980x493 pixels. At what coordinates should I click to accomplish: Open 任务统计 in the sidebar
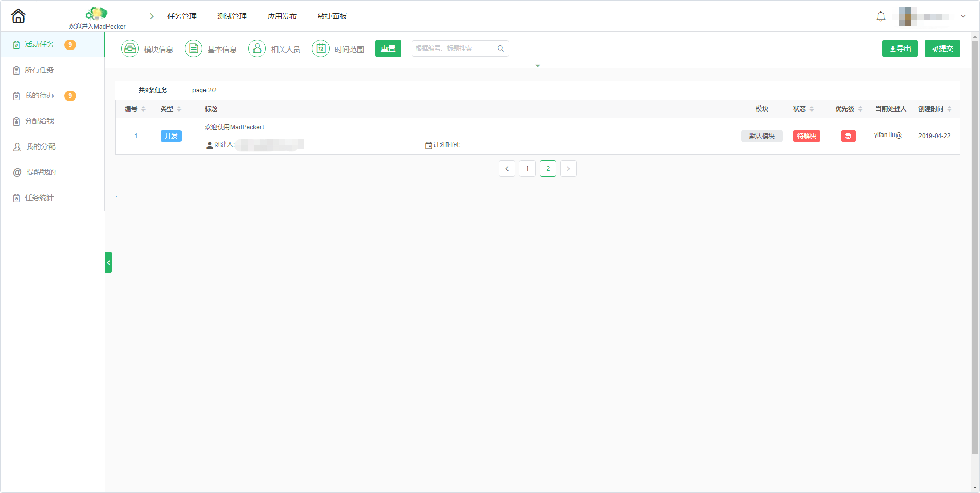tap(52, 198)
